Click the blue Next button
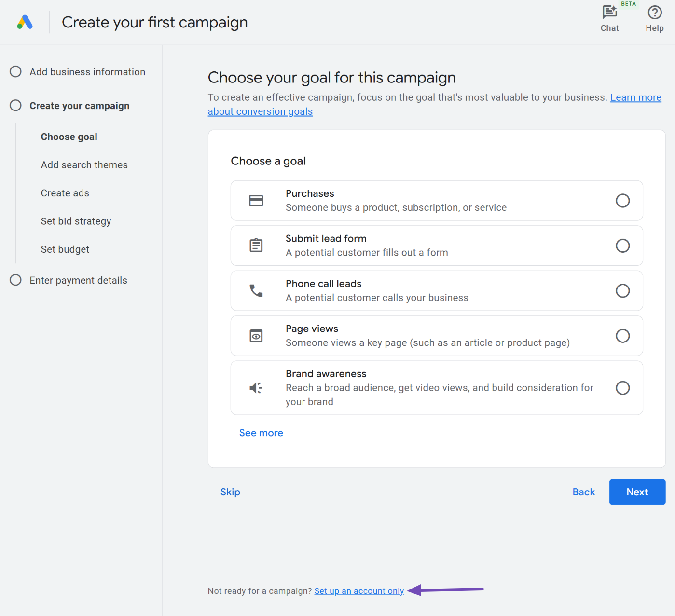Screen dimensions: 675x616 click(x=637, y=492)
